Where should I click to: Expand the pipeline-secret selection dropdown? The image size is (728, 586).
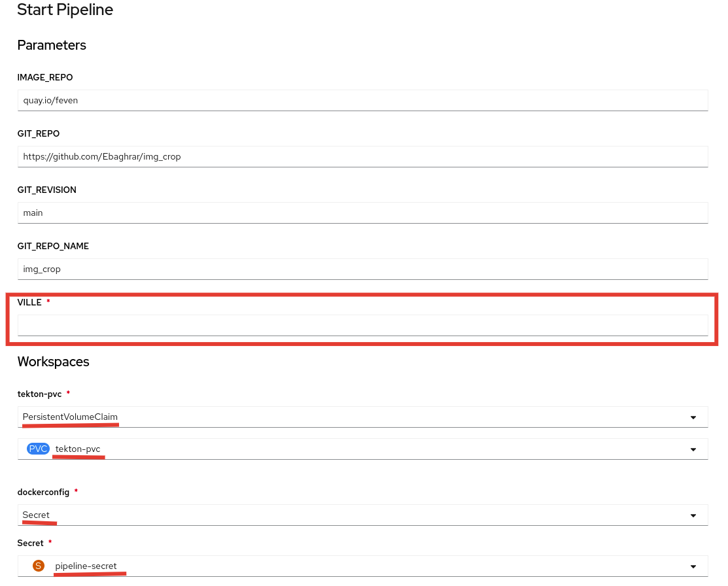(353, 566)
